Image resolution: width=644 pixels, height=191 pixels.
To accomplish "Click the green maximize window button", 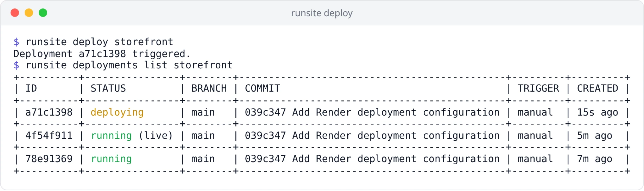I will tap(43, 13).
